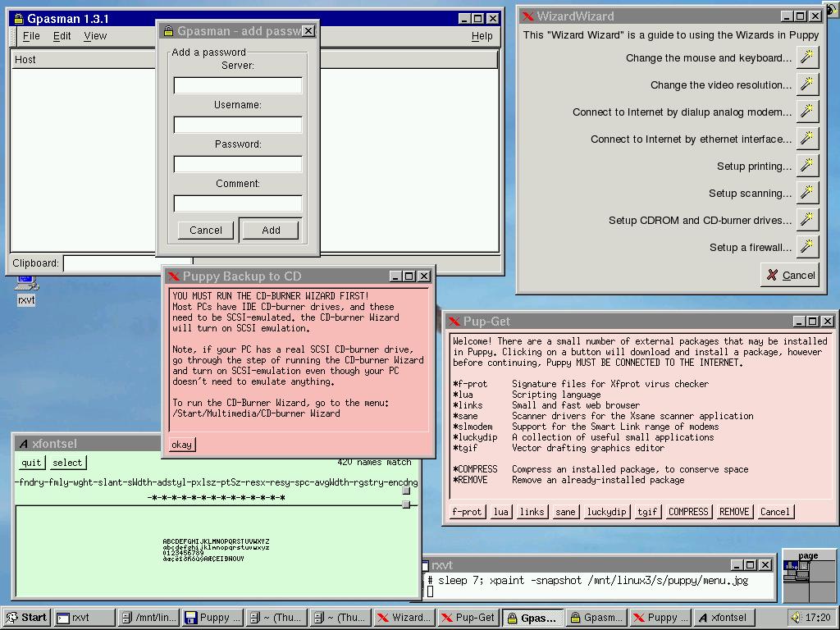Click the rxvt desktop computer icon
840x630 pixels.
(x=25, y=283)
